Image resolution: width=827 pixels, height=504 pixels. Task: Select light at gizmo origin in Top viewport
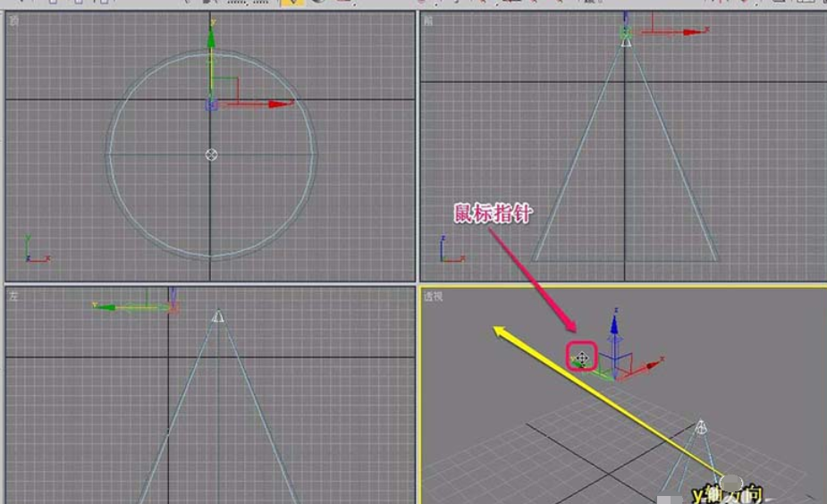[211, 105]
